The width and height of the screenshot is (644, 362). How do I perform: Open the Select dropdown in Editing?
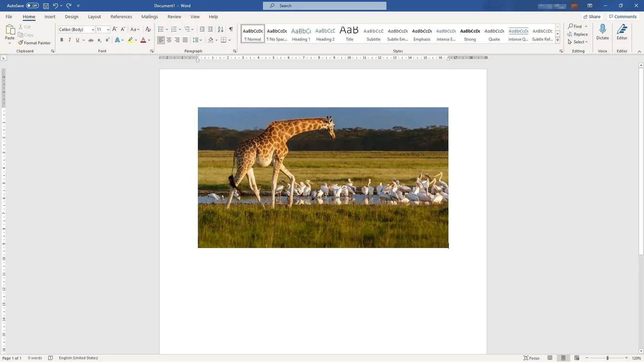(x=578, y=42)
